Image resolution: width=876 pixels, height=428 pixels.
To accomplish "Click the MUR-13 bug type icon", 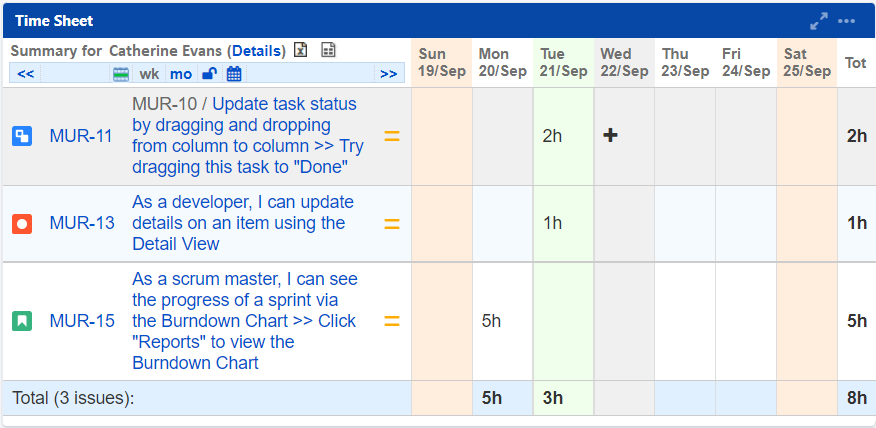I will 22,223.
